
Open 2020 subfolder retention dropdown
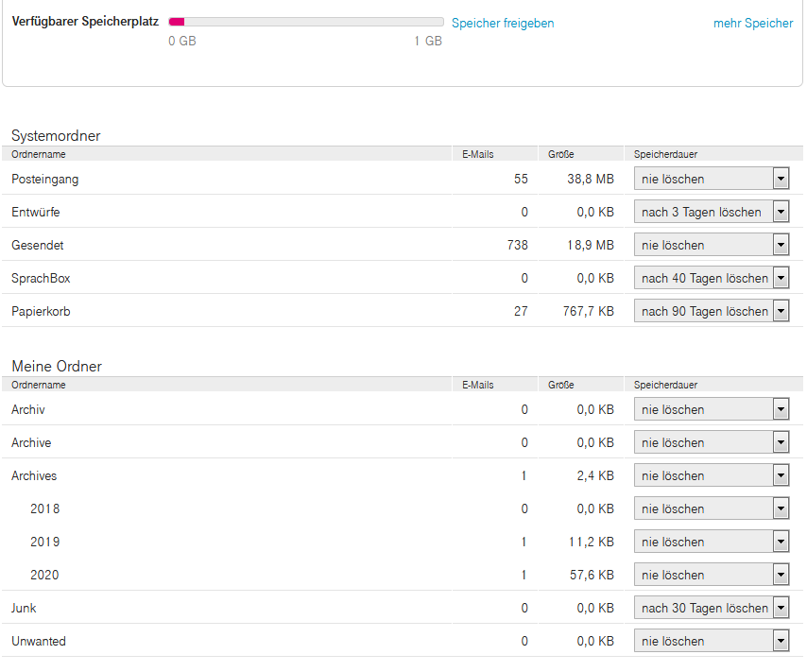point(711,576)
